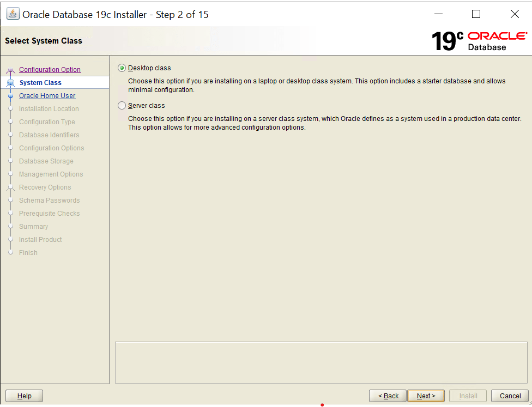Screen dimensions: 532x407
Task: Click the Oracle Home User step marker icon
Action: pyautogui.click(x=10, y=96)
